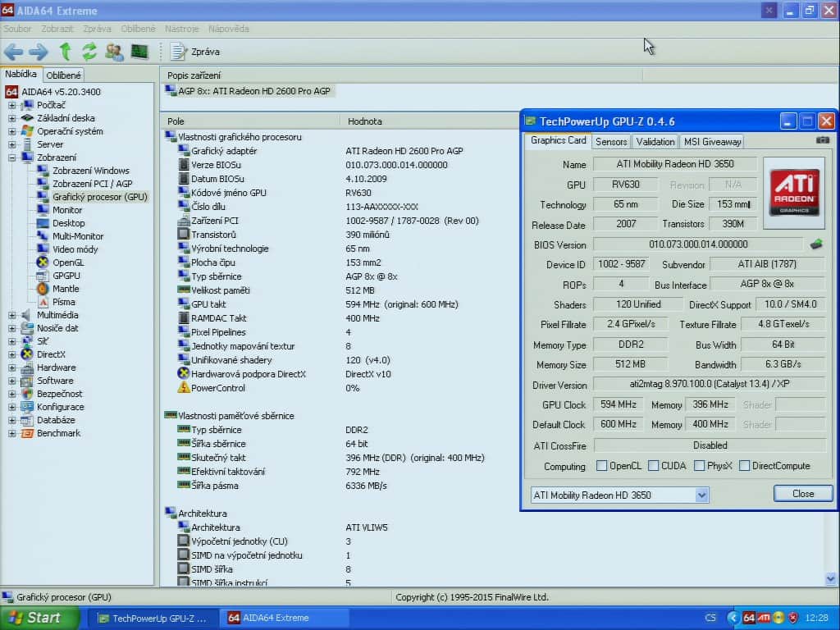Open the Zobrazit menu

(x=57, y=29)
